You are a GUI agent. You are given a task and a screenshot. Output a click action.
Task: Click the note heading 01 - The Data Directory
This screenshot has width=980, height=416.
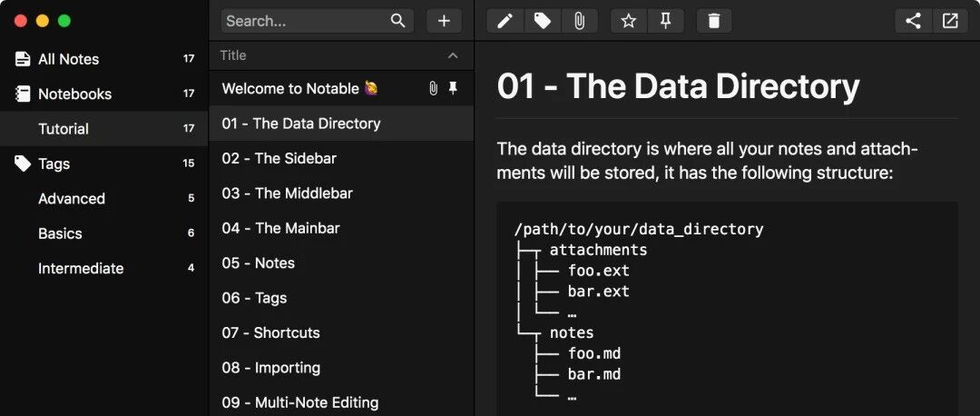[x=678, y=86]
